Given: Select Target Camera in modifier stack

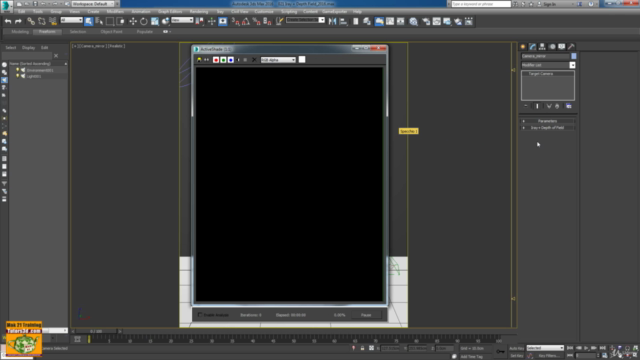Looking at the screenshot, I should 541,74.
